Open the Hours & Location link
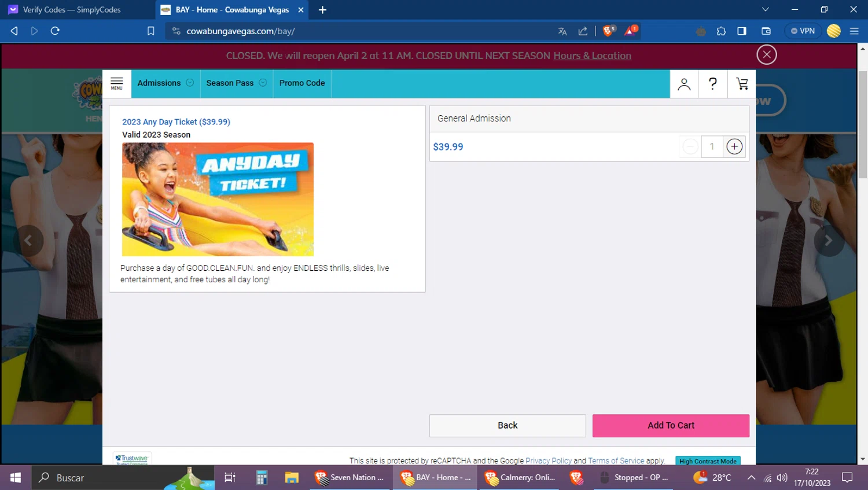This screenshot has width=868, height=490. tap(592, 56)
